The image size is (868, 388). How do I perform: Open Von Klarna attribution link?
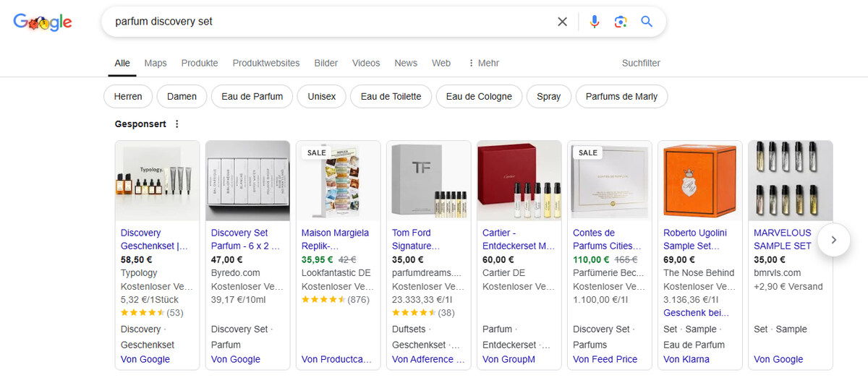(686, 359)
